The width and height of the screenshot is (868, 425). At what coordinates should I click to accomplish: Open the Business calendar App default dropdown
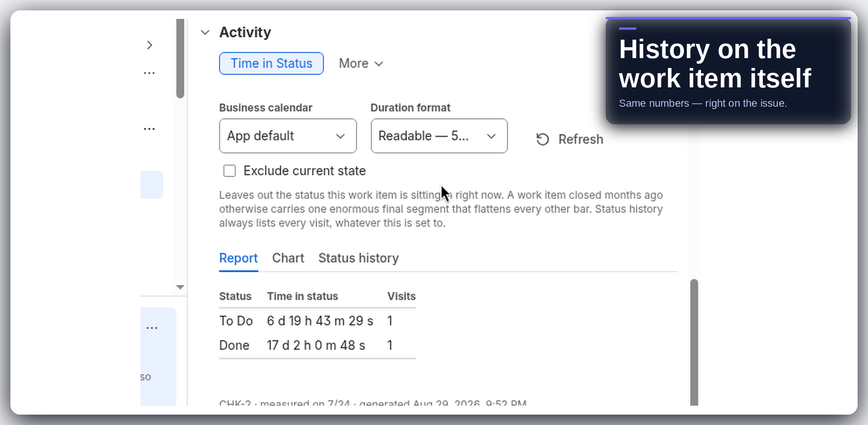coord(288,136)
